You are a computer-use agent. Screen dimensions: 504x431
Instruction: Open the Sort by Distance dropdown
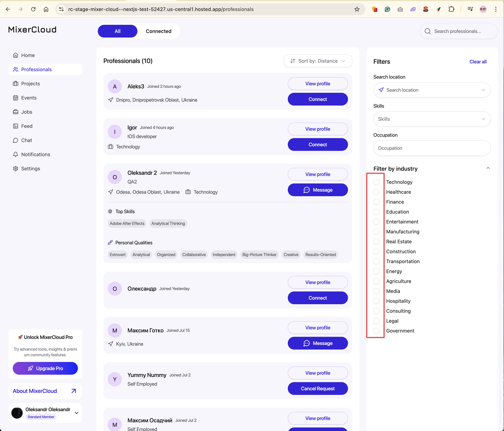[x=318, y=61]
